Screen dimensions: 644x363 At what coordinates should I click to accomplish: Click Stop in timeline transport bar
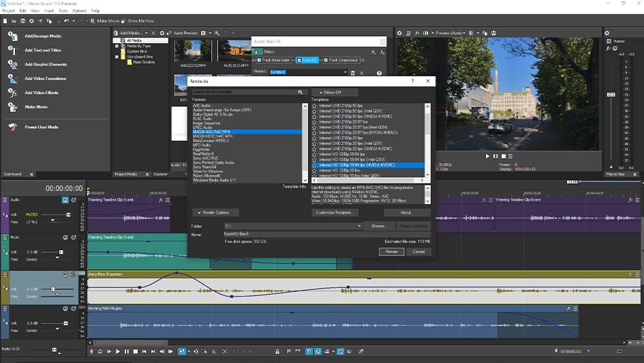coord(135,351)
